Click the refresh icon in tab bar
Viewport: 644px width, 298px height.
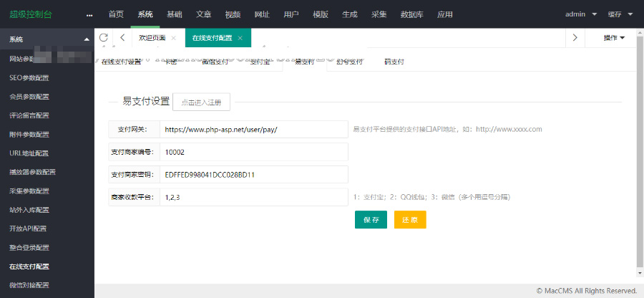click(x=104, y=38)
